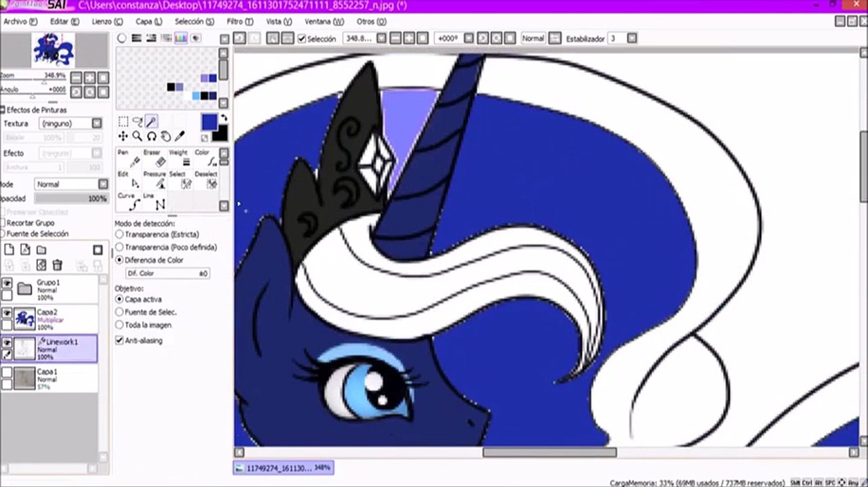The width and height of the screenshot is (868, 487).
Task: Choose the Weight linework tool
Action: 180,158
